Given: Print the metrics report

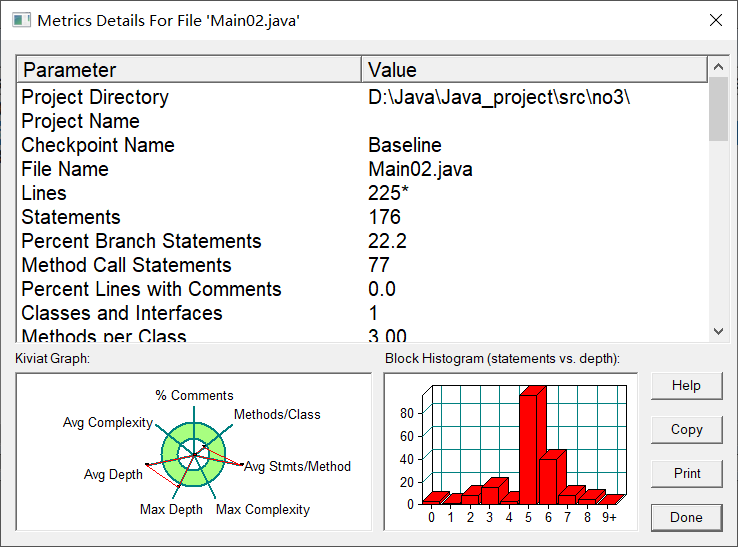Looking at the screenshot, I should coord(686,473).
